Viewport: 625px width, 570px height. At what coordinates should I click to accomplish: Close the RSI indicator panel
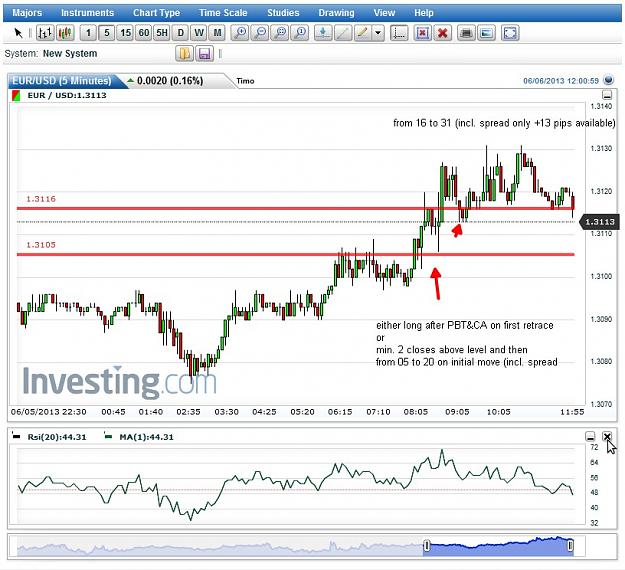(607, 436)
